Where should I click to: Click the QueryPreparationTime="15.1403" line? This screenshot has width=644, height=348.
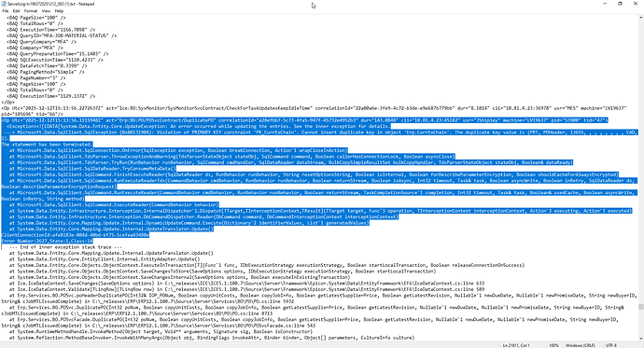pos(58,54)
